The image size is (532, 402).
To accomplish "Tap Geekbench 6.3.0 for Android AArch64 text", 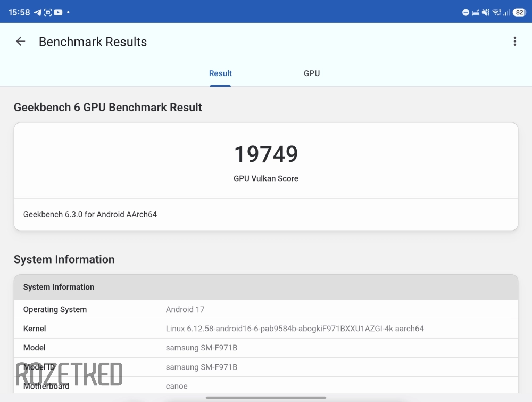I will pyautogui.click(x=90, y=214).
